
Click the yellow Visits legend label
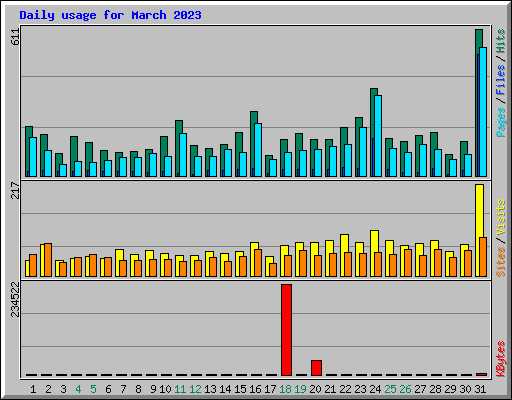pos(500,218)
